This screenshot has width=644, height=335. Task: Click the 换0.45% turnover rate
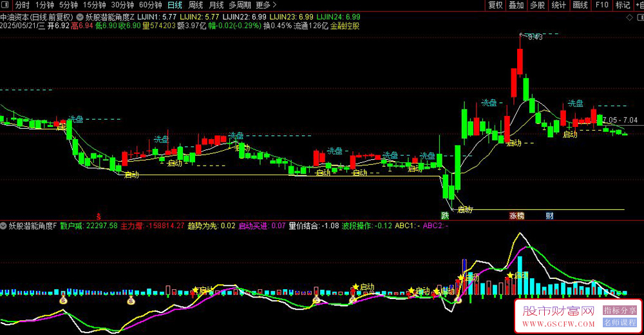[x=278, y=26]
